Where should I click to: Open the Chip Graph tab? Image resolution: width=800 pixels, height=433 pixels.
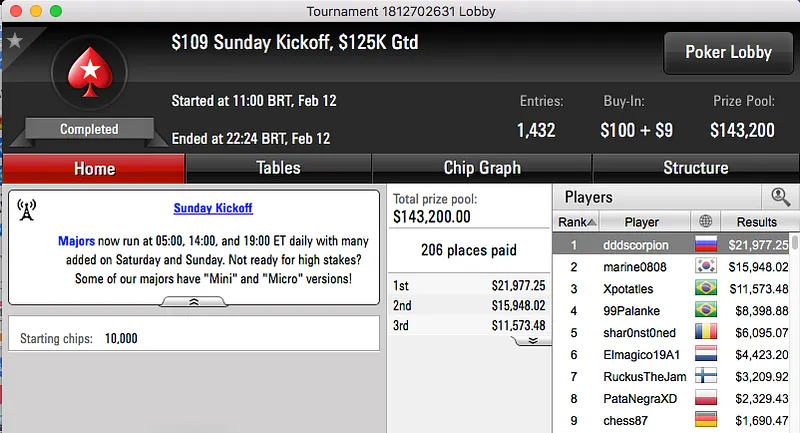click(x=482, y=168)
